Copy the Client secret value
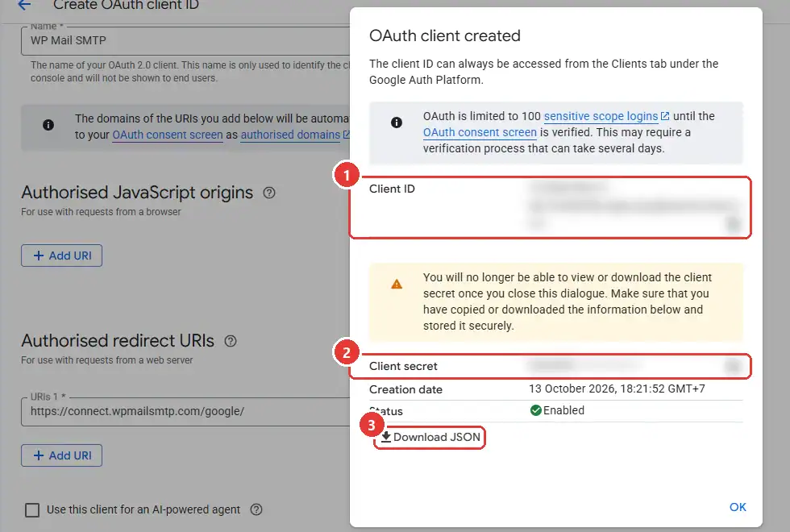This screenshot has width=790, height=532. (x=733, y=366)
